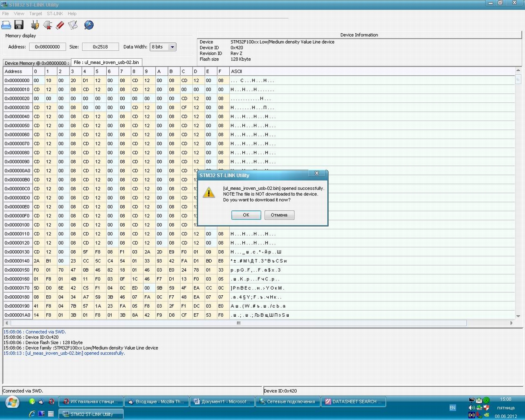Select the ul_meas_iroven_usb-02.bin file tab
The height and width of the screenshot is (420, 525).
coord(106,63)
